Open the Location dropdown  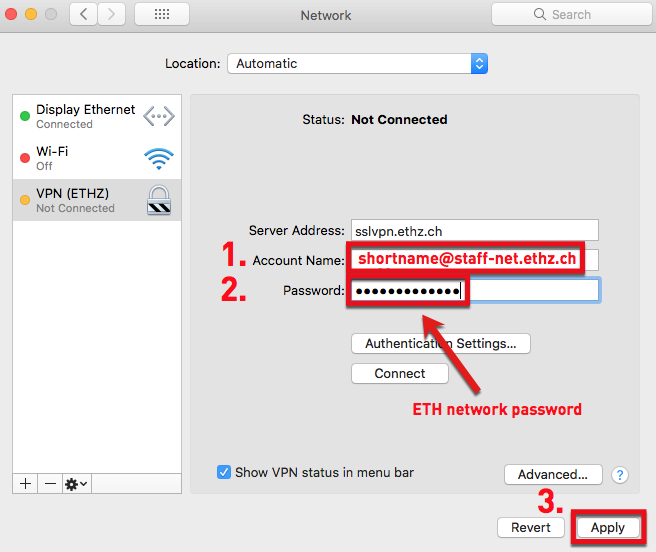pos(358,64)
